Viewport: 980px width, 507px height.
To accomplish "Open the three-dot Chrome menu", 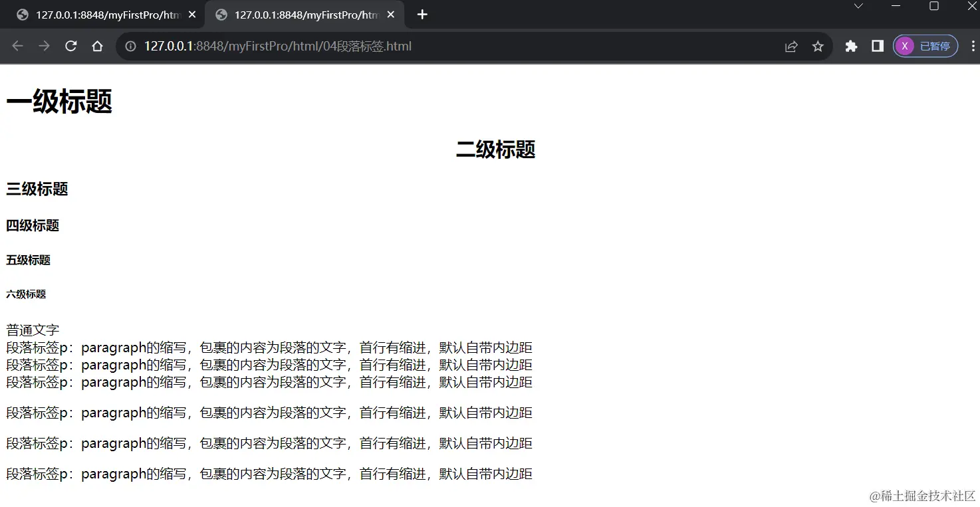I will 973,46.
